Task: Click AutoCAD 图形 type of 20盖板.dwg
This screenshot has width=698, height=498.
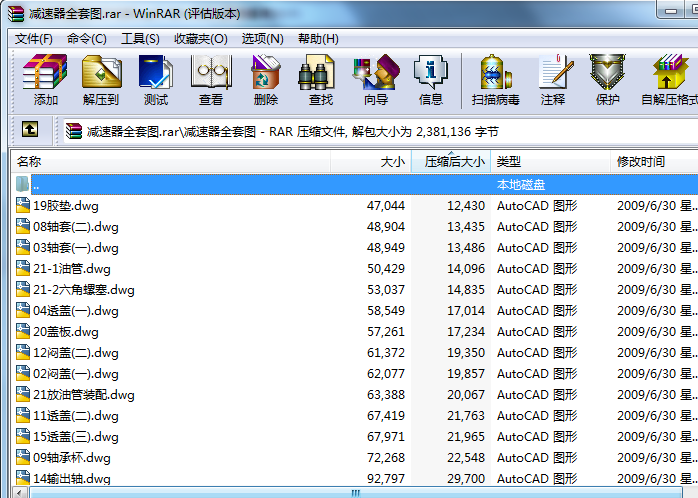Action: point(537,332)
